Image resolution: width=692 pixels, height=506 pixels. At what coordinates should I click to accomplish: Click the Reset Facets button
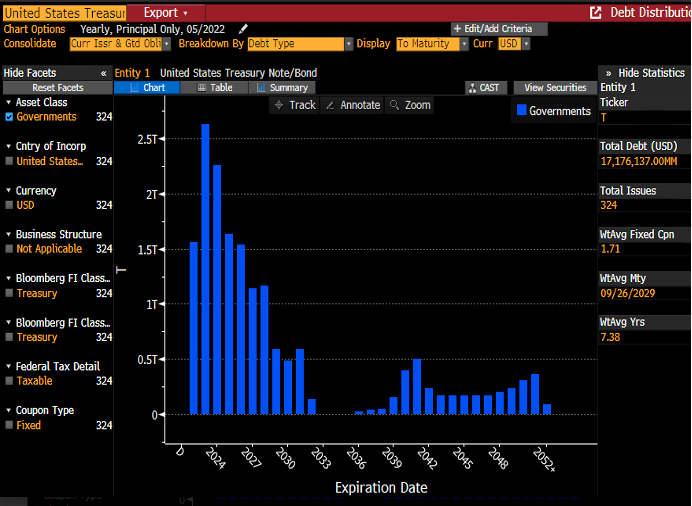coord(56,88)
